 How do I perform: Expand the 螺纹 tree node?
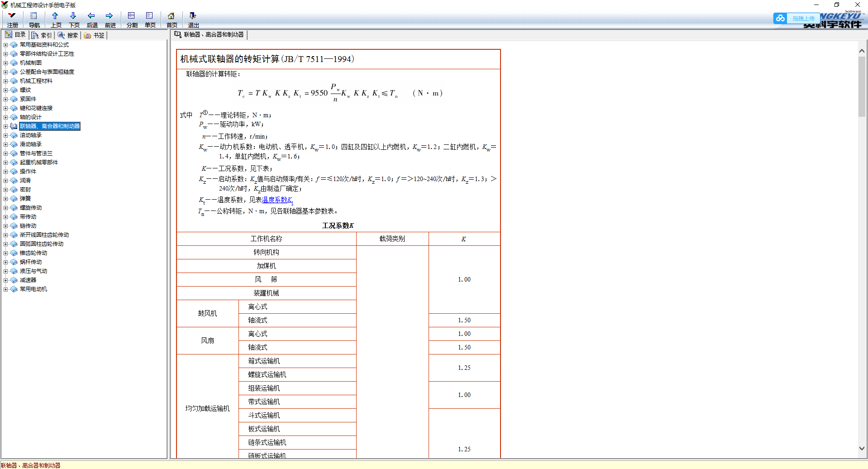[6, 90]
